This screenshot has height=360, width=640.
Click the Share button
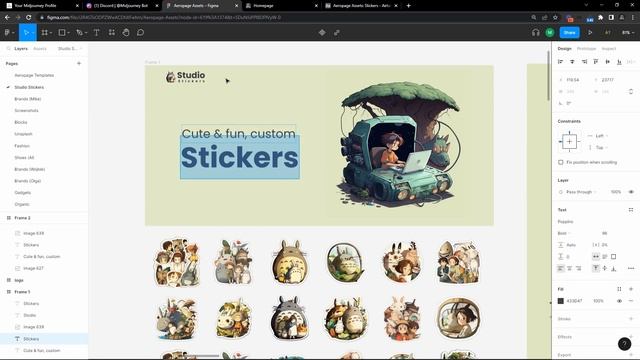(x=569, y=33)
